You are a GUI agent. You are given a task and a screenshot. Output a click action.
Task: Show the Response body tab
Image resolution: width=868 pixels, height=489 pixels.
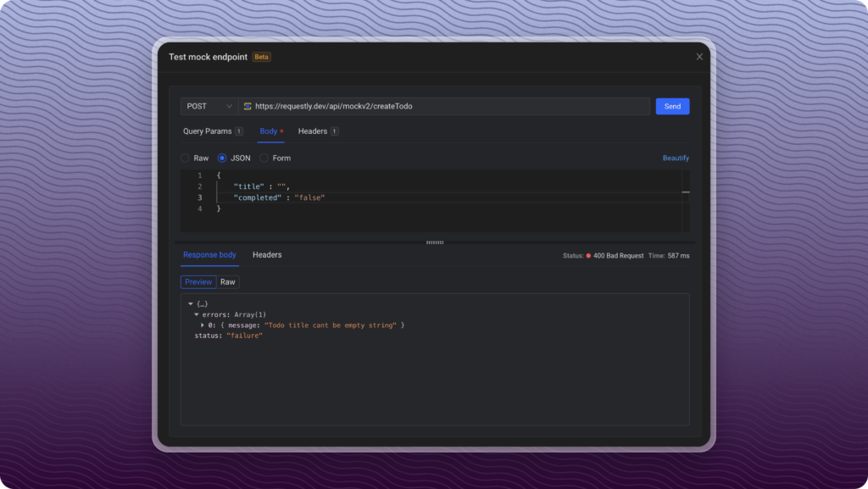point(209,255)
